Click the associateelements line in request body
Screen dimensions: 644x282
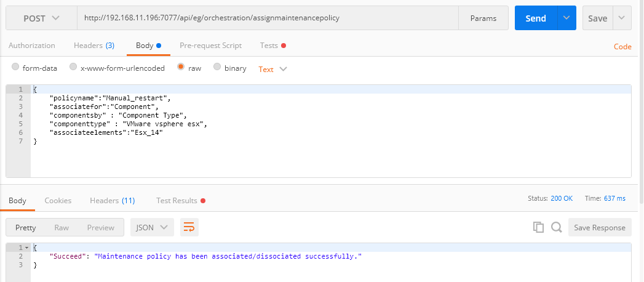(x=106, y=132)
